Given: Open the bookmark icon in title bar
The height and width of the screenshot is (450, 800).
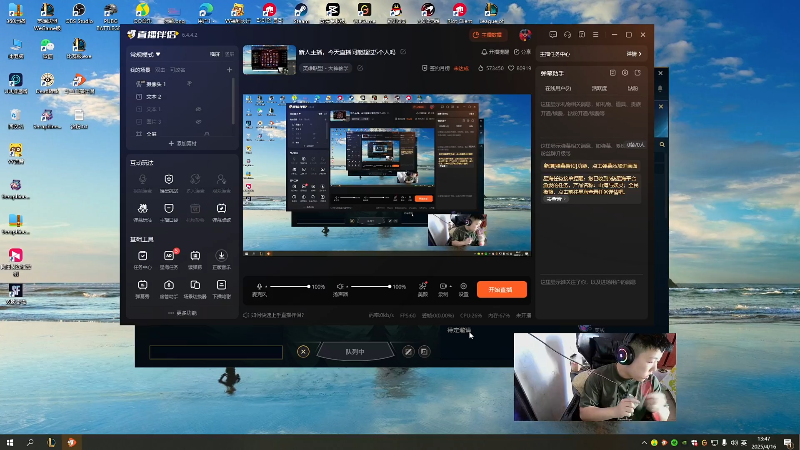Looking at the screenshot, I should pos(582,35).
